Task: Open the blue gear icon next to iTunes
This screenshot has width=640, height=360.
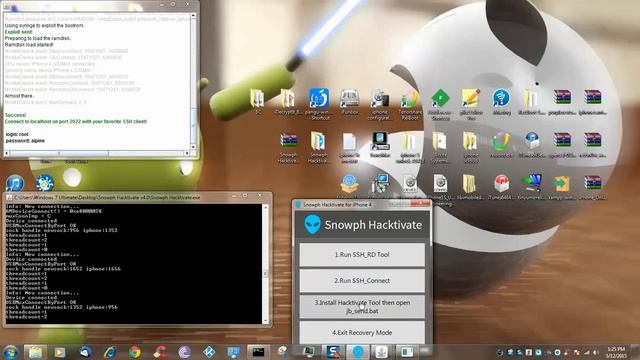Action: coord(44,183)
